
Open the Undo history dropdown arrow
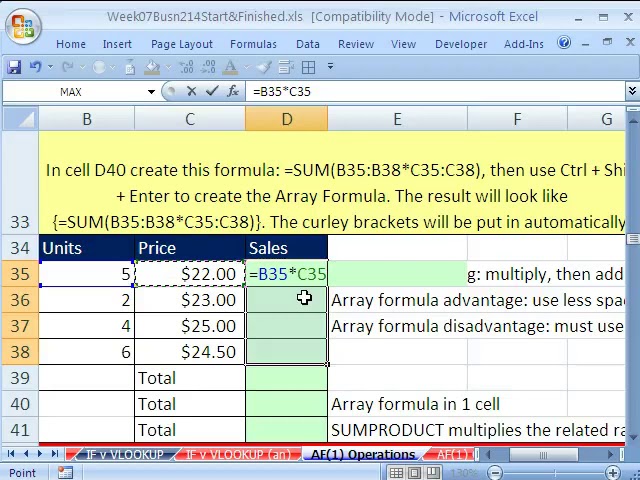point(51,67)
